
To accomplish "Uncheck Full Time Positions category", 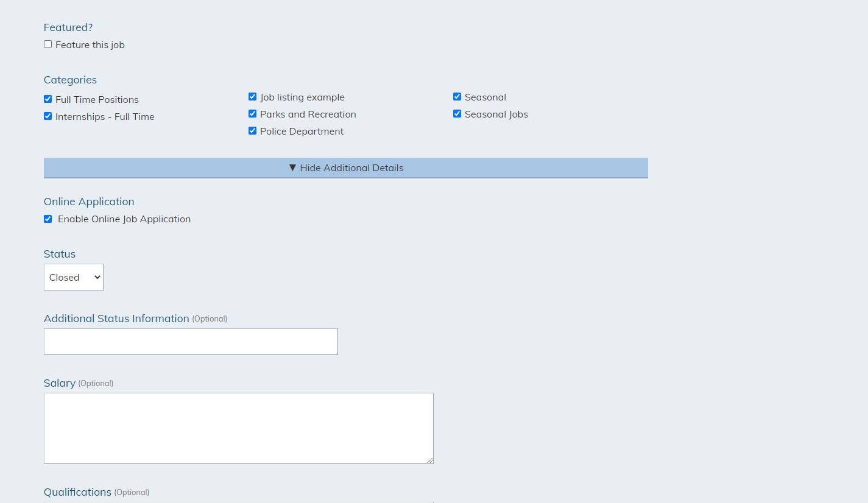I will pyautogui.click(x=48, y=99).
